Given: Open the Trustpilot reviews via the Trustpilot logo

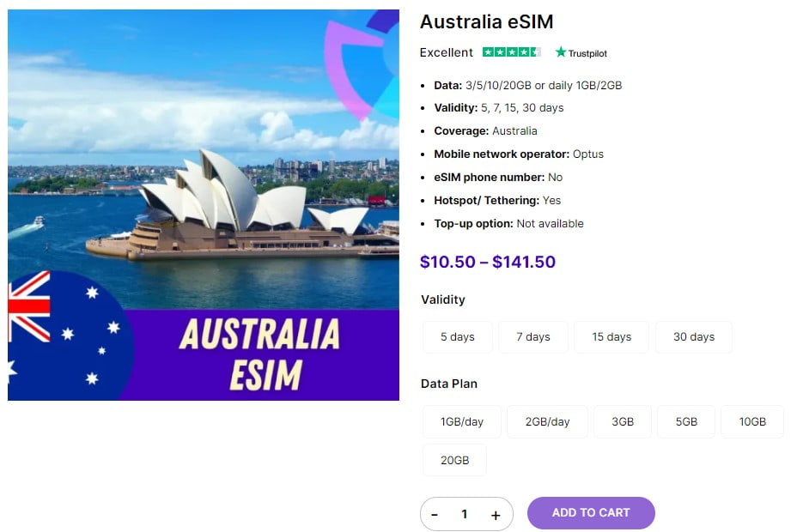Looking at the screenshot, I should 581,52.
